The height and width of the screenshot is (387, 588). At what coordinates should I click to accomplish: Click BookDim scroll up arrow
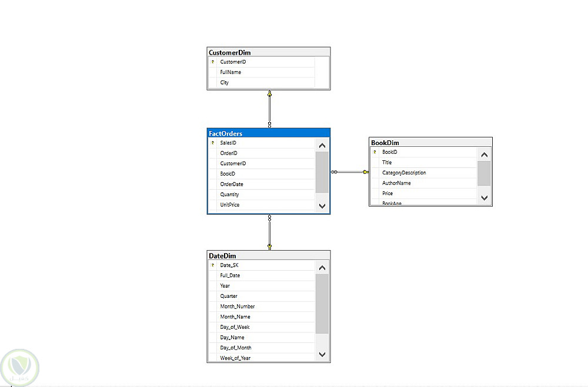(x=484, y=154)
